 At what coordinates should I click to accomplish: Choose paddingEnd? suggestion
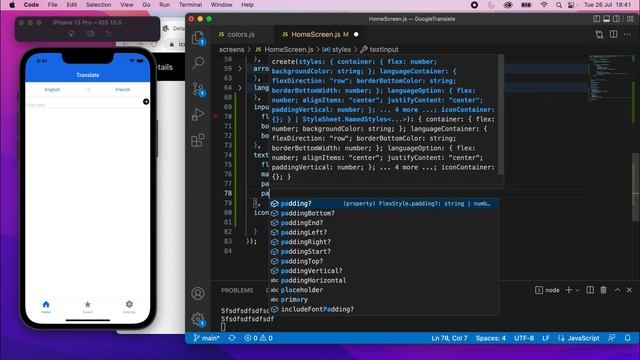point(384,222)
